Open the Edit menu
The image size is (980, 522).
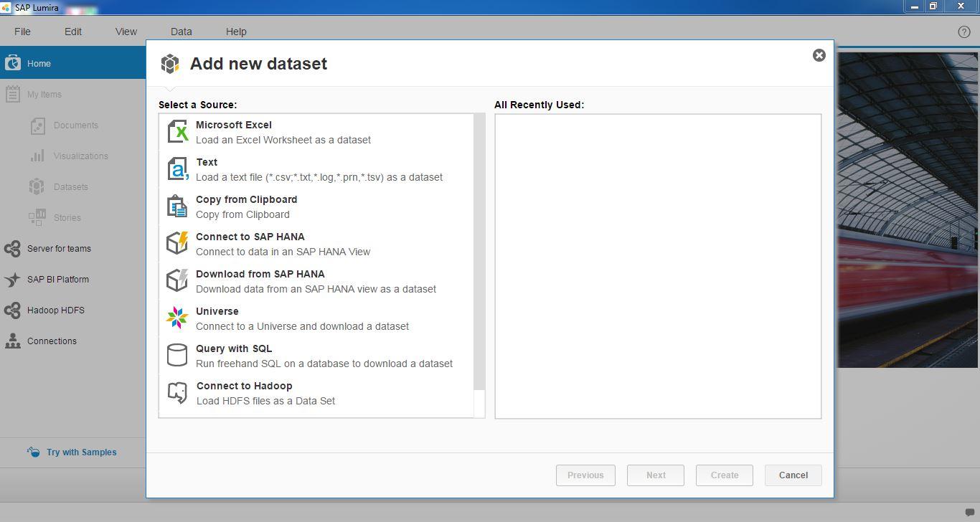[73, 32]
